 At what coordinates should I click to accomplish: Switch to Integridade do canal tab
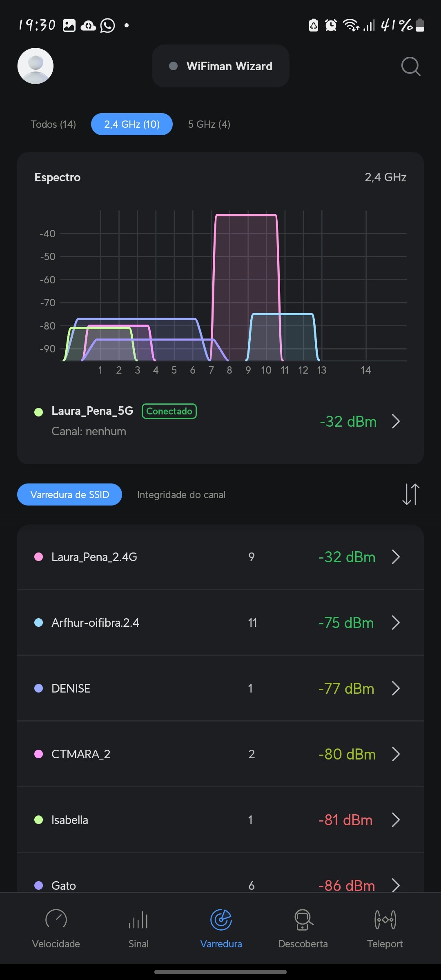pyautogui.click(x=181, y=494)
